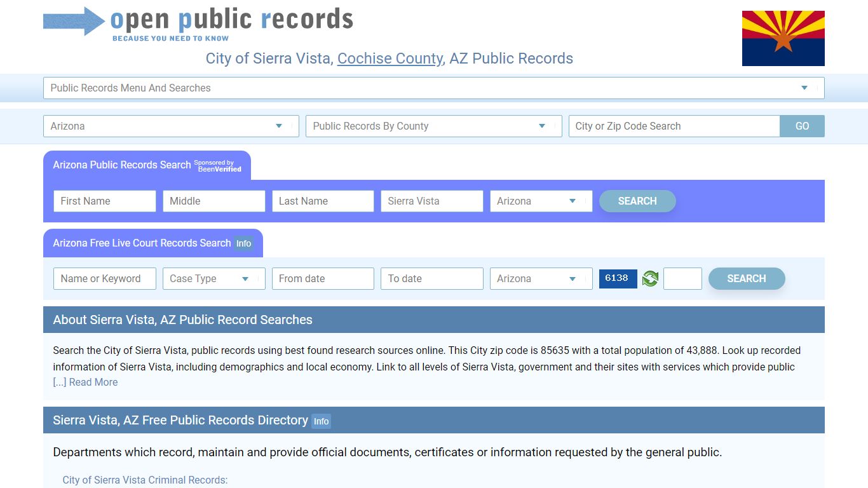Open Public Records By County dropdown
868x488 pixels.
pos(434,126)
